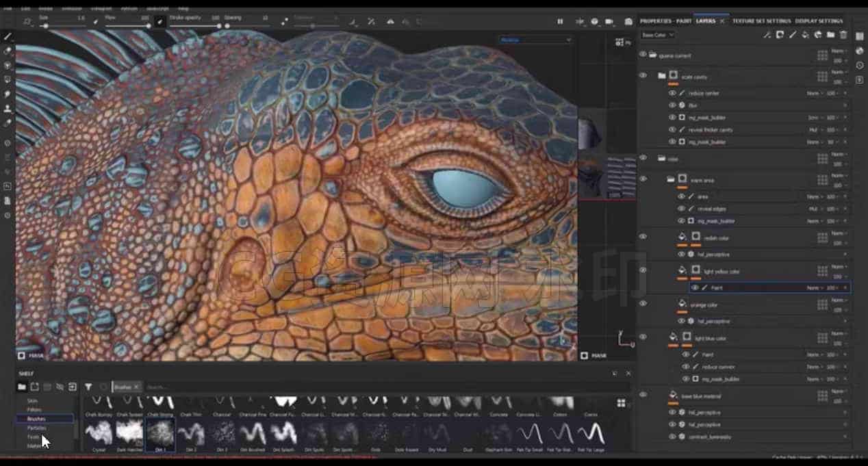Open the viewport Material mode dropdown
This screenshot has width=868, height=466.
pos(535,40)
